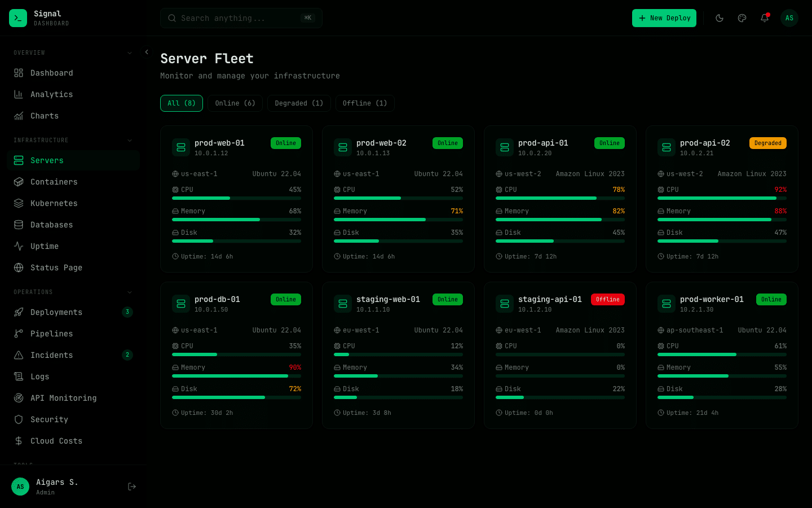Switch to the Degraded (1) filter tab

(299, 103)
